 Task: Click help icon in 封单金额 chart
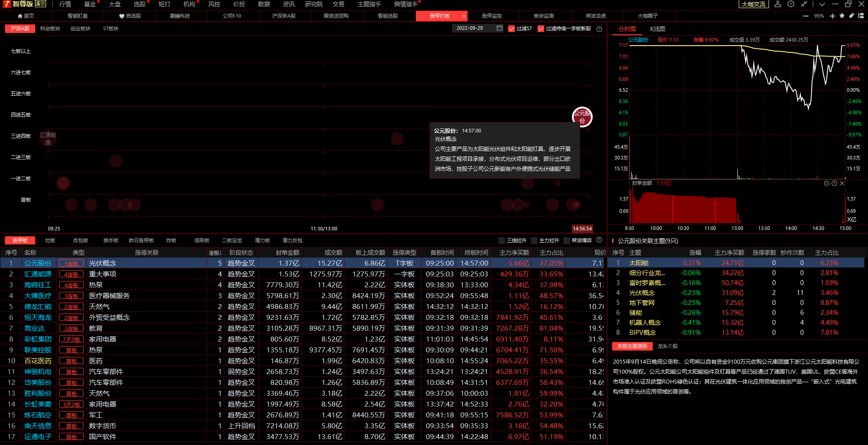pyautogui.click(x=834, y=183)
